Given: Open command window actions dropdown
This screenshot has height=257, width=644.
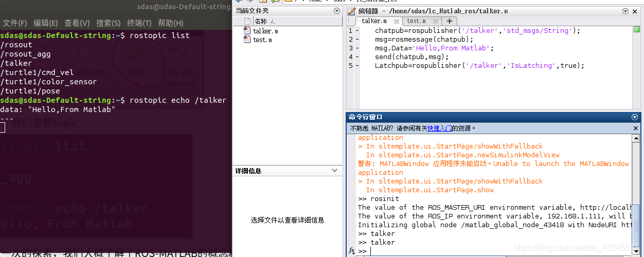Looking at the screenshot, I should pos(635,117).
